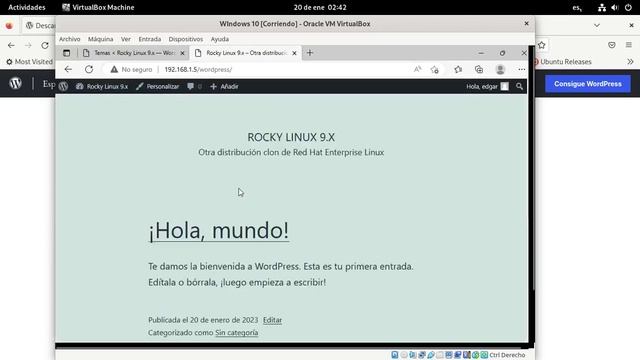The height and width of the screenshot is (360, 640).
Task: Click the VirtualBox shared folders status icon
Action: click(x=440, y=355)
